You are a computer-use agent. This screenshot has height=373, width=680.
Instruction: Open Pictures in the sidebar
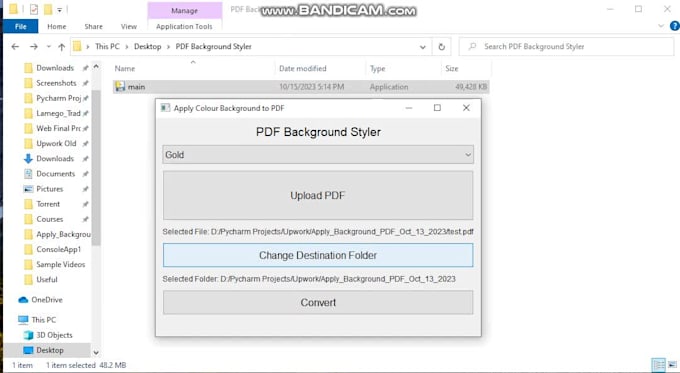pyautogui.click(x=49, y=189)
